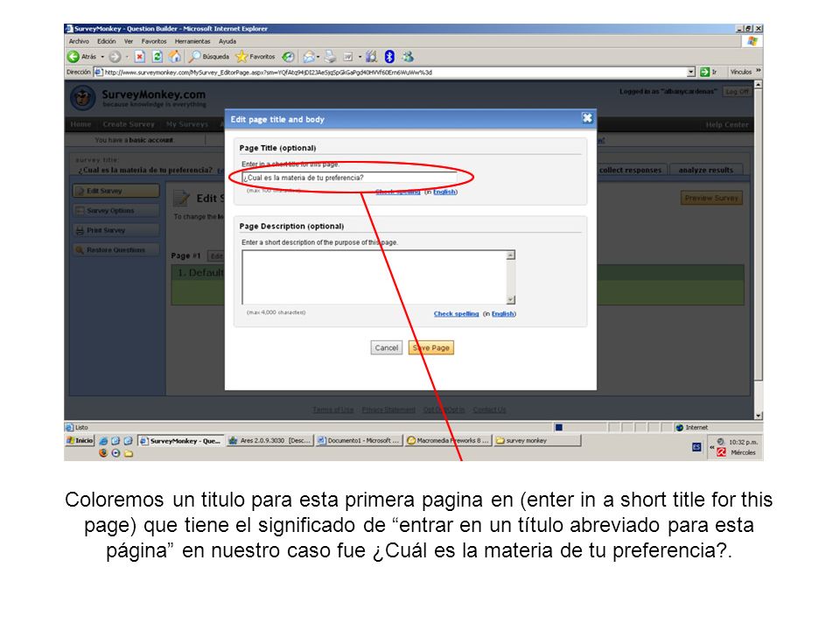This screenshot has height=630, width=840.
Task: Click Home in SurveyMonkey navigation bar
Action: [x=80, y=124]
